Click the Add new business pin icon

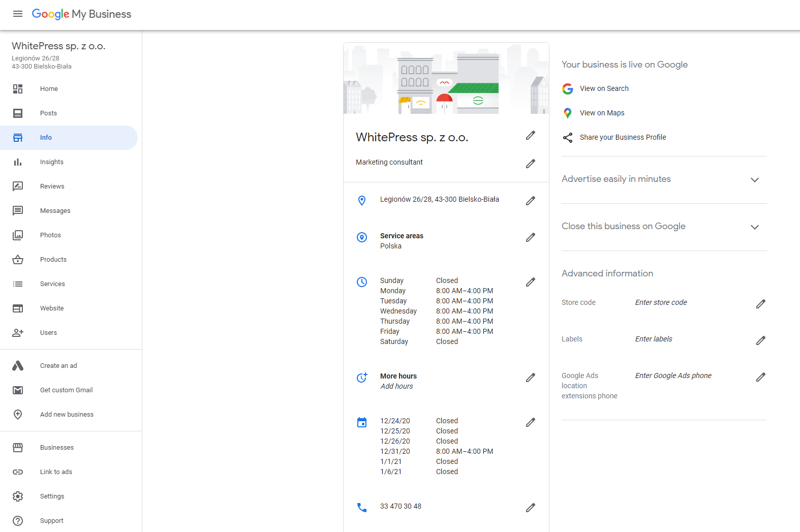(18, 415)
